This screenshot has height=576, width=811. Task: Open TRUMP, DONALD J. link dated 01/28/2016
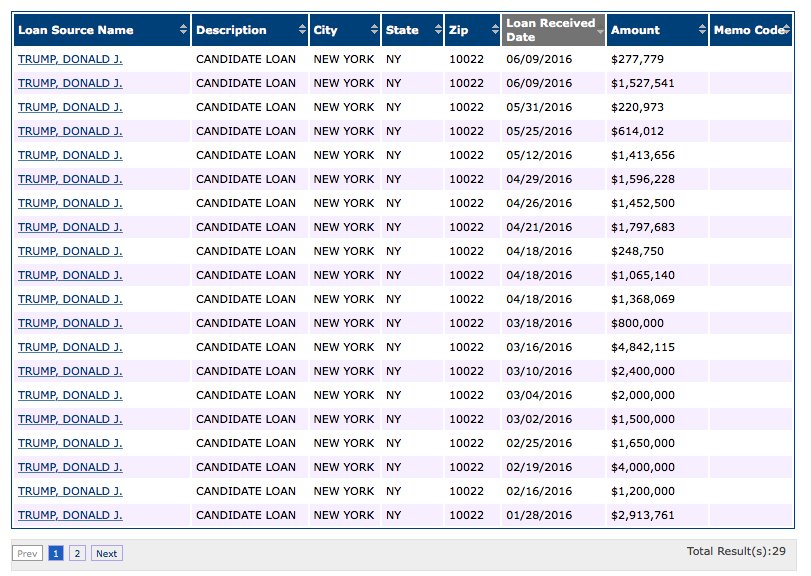point(70,515)
